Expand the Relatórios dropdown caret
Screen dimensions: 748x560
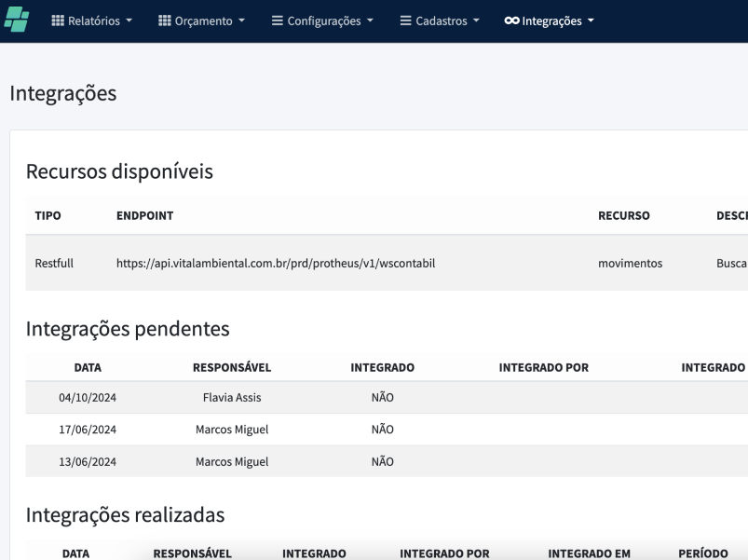[129, 21]
